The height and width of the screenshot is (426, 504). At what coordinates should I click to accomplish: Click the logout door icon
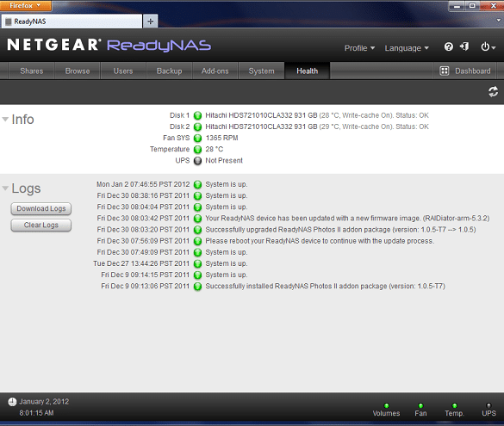(x=464, y=46)
